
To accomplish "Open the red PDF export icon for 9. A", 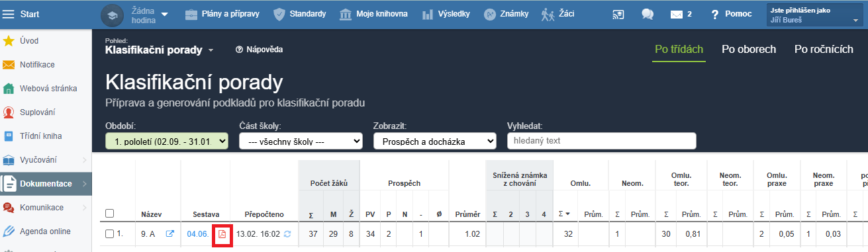I will point(222,233).
